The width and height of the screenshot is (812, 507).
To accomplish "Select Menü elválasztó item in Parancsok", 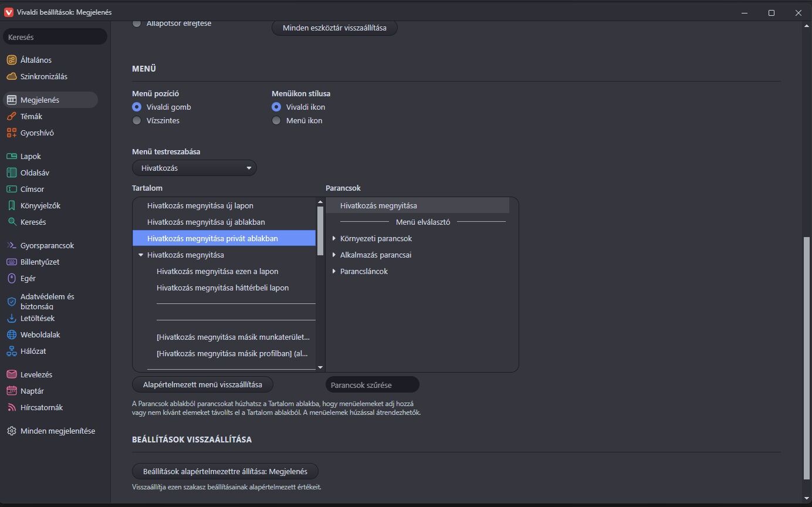I will (x=422, y=222).
